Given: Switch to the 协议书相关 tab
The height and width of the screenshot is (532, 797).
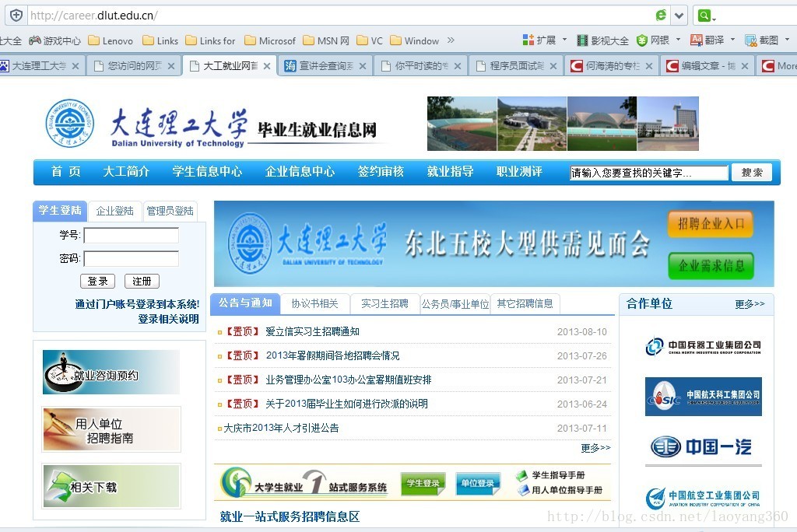Looking at the screenshot, I should [314, 304].
